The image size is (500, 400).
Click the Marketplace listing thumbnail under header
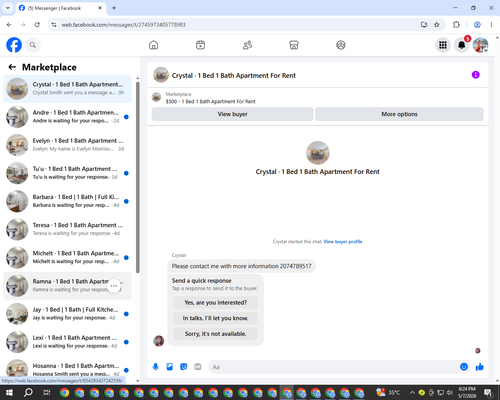point(156,97)
